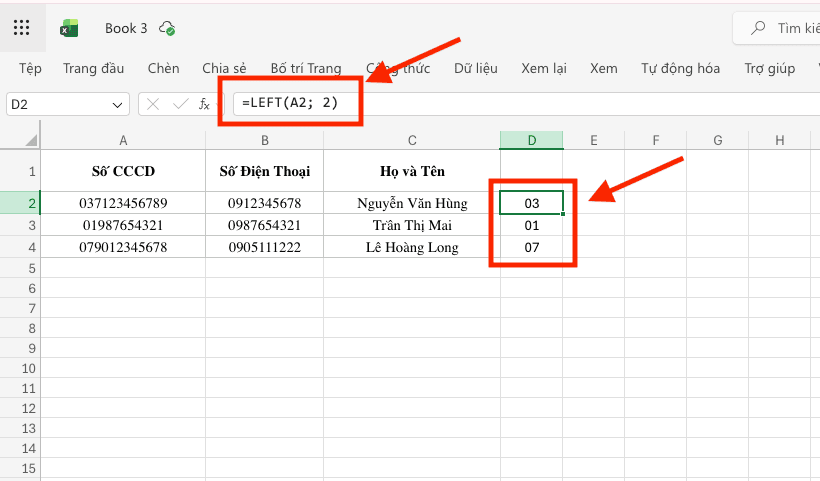Select column H header
This screenshot has height=481, width=820.
click(780, 140)
